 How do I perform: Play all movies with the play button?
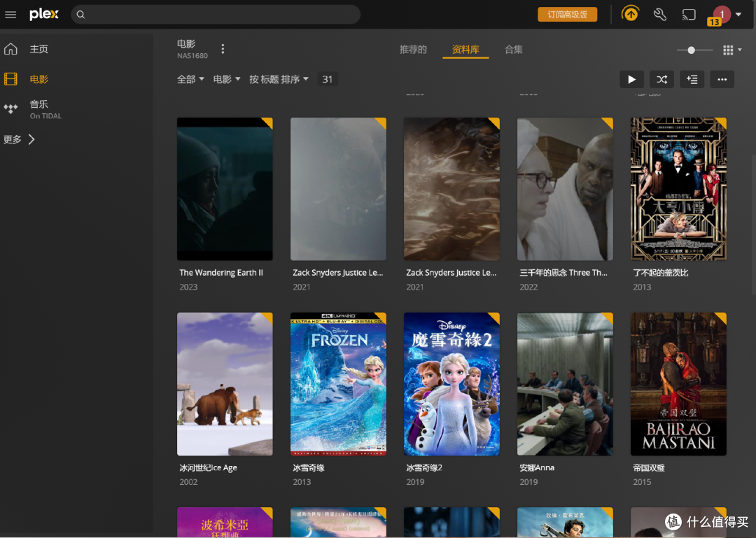tap(631, 80)
